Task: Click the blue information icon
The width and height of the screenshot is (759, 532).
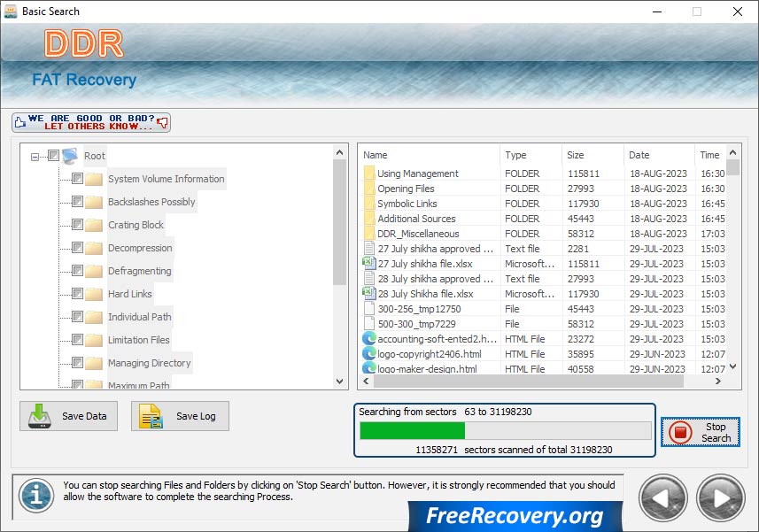Action: pyautogui.click(x=36, y=496)
